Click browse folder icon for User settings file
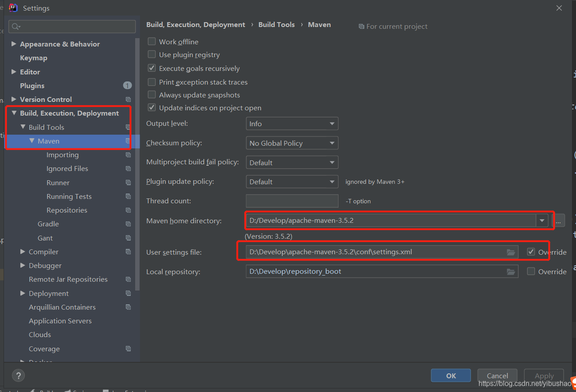Viewport: 576px width, 392px height. coord(511,252)
